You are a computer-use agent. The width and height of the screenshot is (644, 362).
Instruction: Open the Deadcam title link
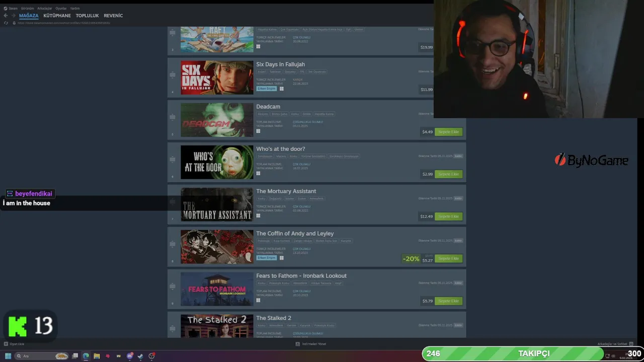click(x=268, y=107)
